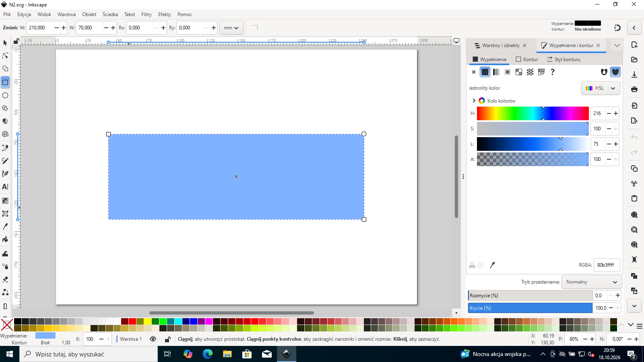This screenshot has height=362, width=644.
Task: Click the zoom-in plus button beside 80%
Action: click(x=592, y=339)
